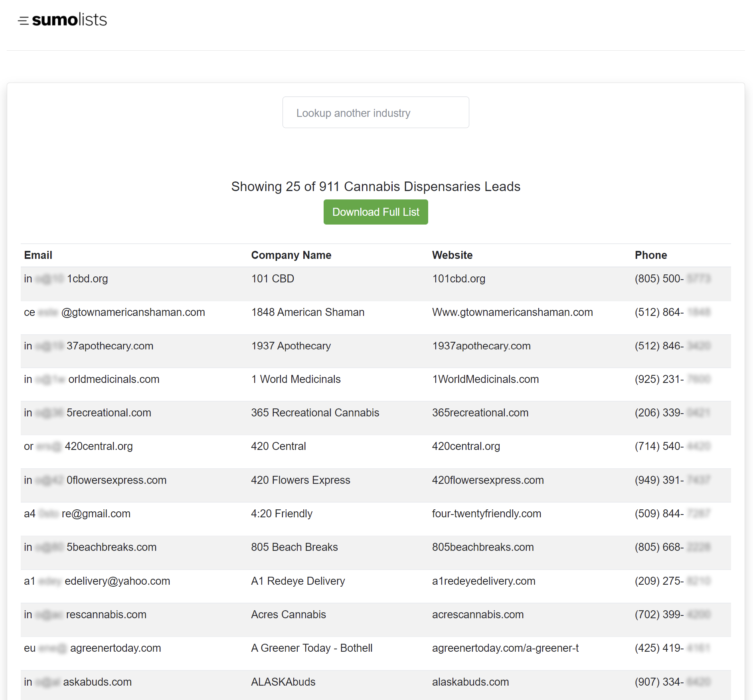Click company name 1848 American Shaman
This screenshot has height=700, width=753.
308,312
